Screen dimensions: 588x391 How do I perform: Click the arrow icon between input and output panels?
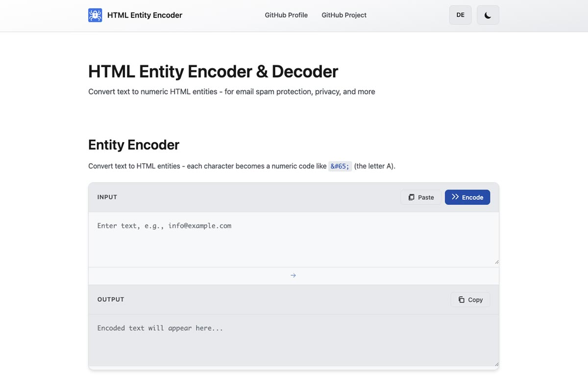[x=294, y=275]
